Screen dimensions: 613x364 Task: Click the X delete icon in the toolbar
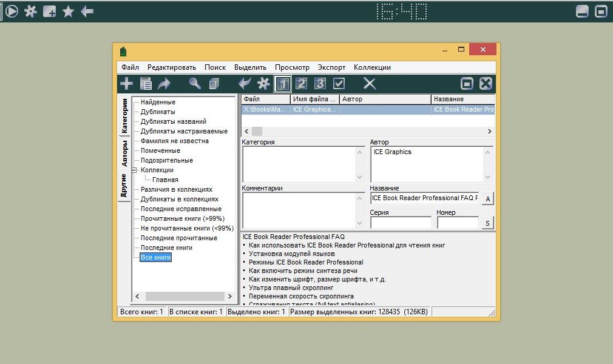pos(370,84)
